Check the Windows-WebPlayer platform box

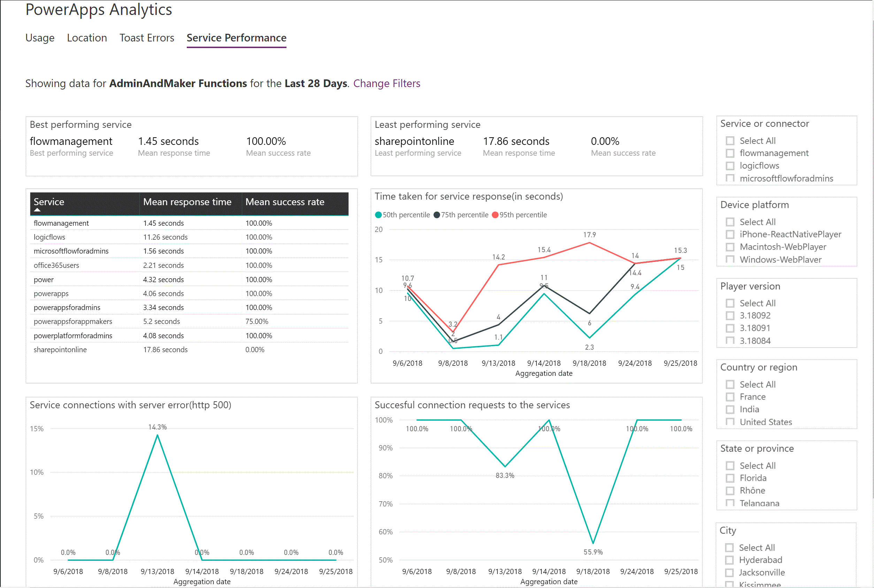pos(730,259)
